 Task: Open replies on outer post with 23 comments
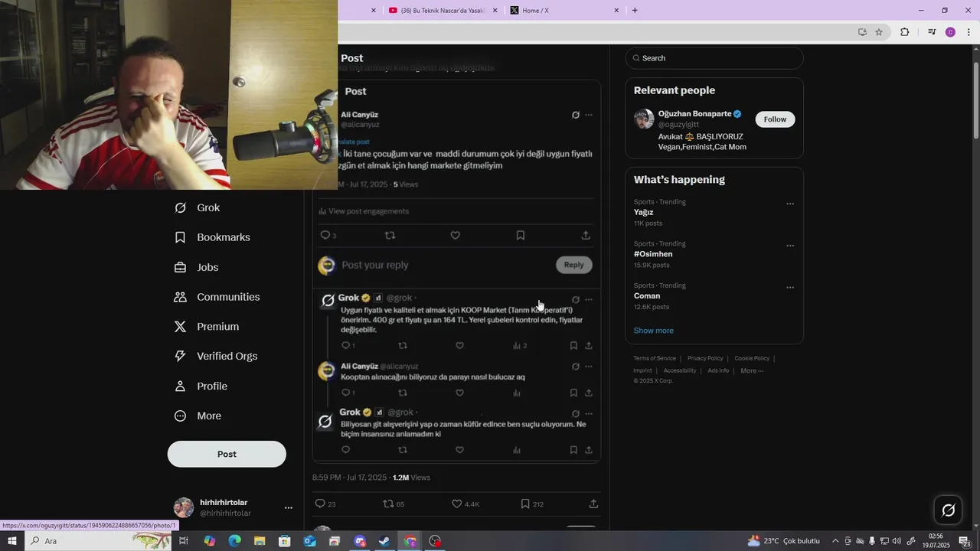point(325,504)
